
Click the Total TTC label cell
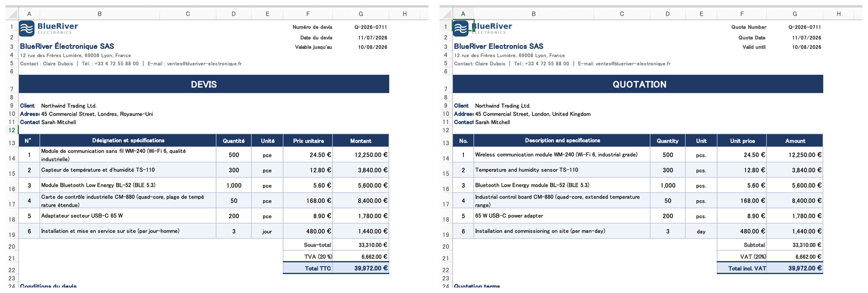pos(308,268)
